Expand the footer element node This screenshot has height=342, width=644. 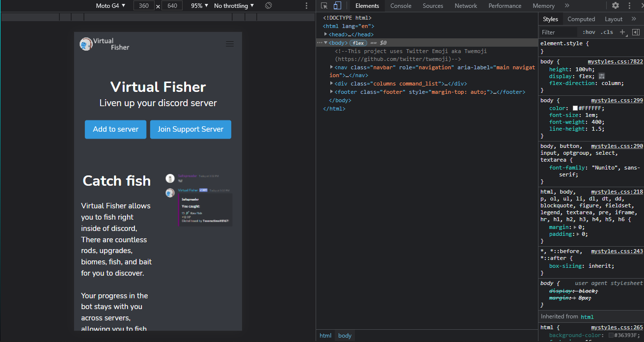[332, 92]
